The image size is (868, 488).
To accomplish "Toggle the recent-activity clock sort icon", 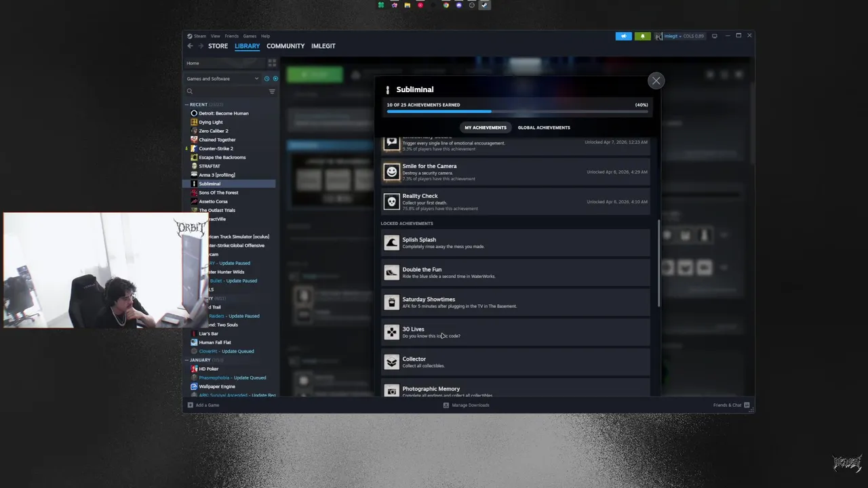I will point(267,79).
